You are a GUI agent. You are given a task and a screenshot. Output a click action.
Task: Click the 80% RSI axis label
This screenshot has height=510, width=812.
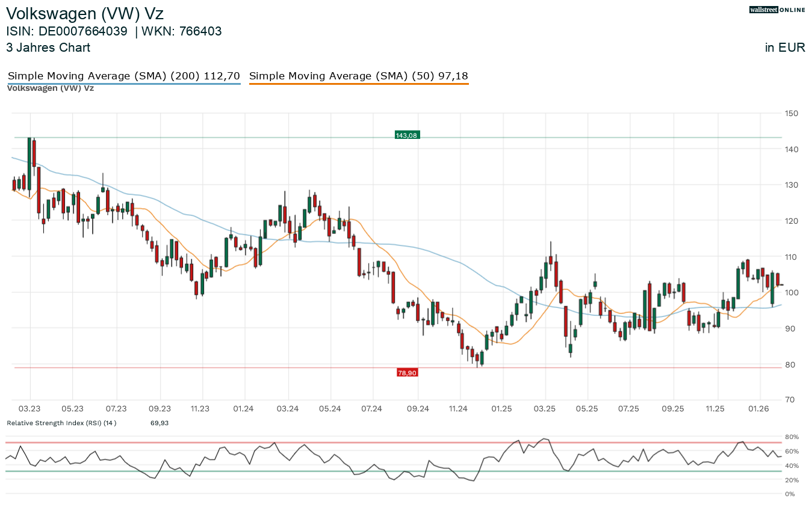[x=790, y=437]
